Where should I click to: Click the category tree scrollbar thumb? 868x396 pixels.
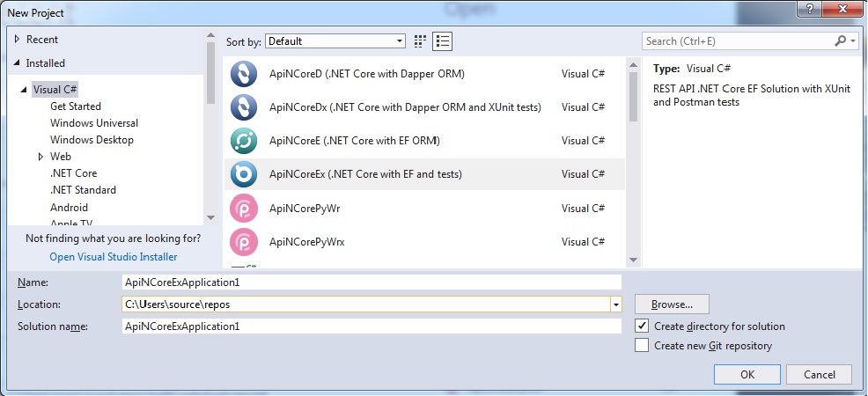coord(210,73)
